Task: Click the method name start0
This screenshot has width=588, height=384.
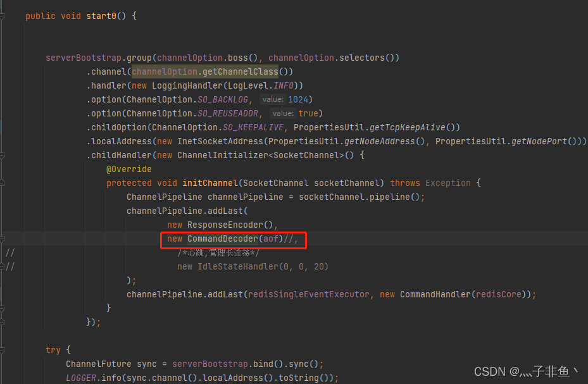Action: coord(101,16)
